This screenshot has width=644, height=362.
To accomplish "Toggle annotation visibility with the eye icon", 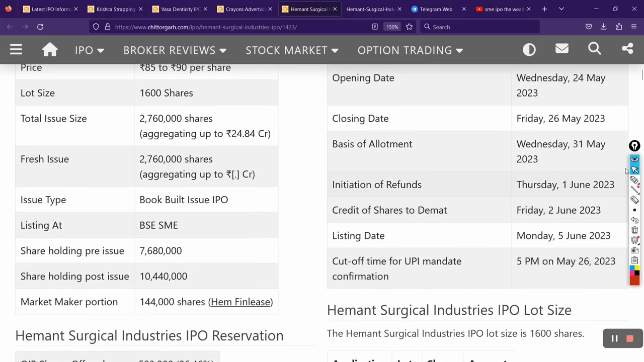I will click(x=634, y=159).
